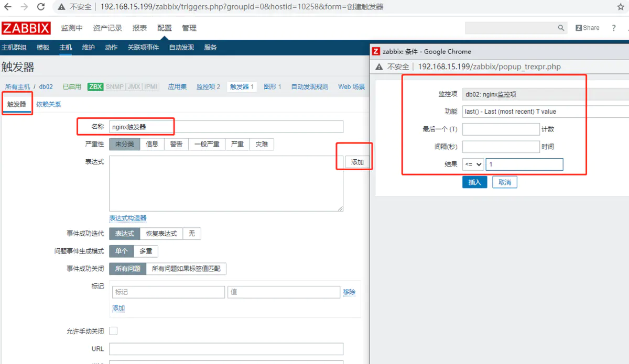Select severity 严重
Image resolution: width=629 pixels, height=364 pixels.
point(237,144)
